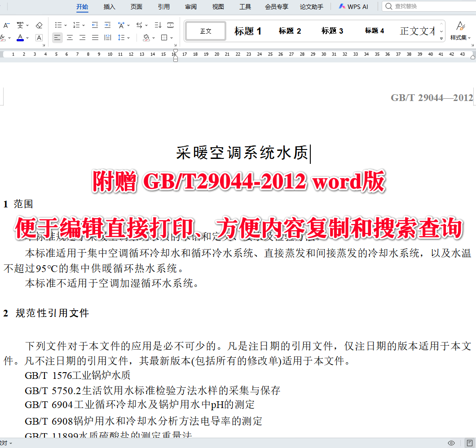
Task: Open the 工具 tab
Action: (x=245, y=7)
